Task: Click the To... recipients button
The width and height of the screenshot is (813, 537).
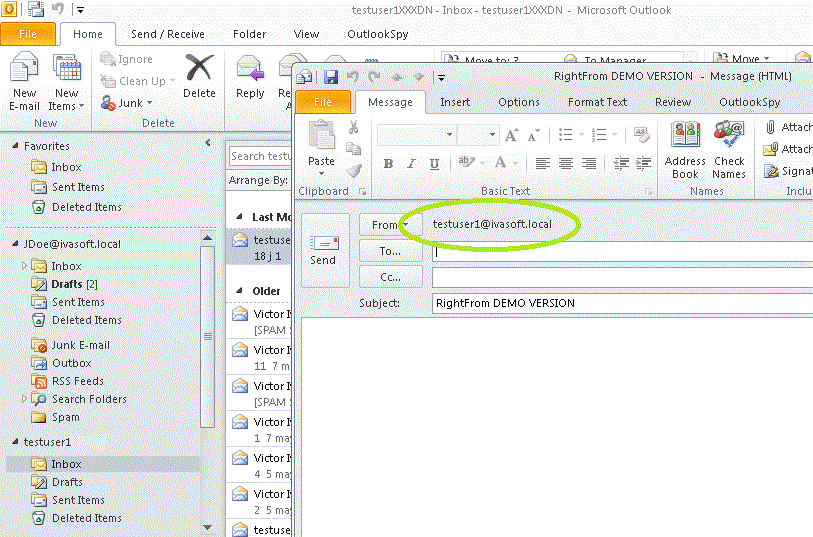Action: point(390,251)
